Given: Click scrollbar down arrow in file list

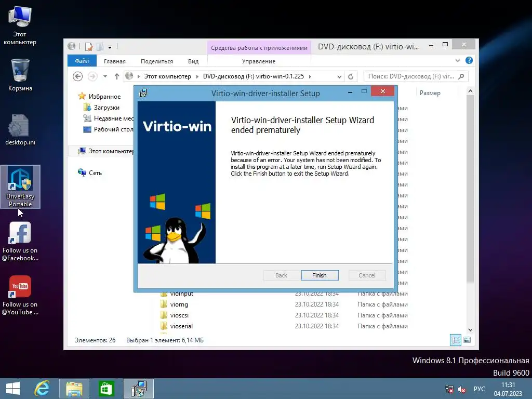Looking at the screenshot, I should (470, 330).
